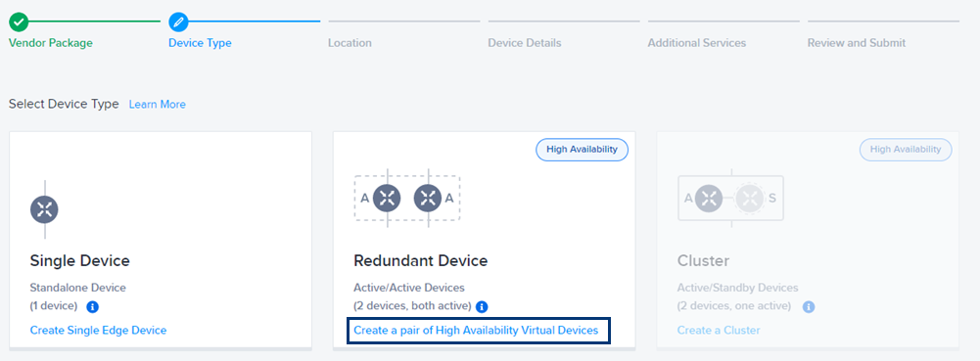
Task: Click the standby router icon in Cluster card
Action: point(749,199)
